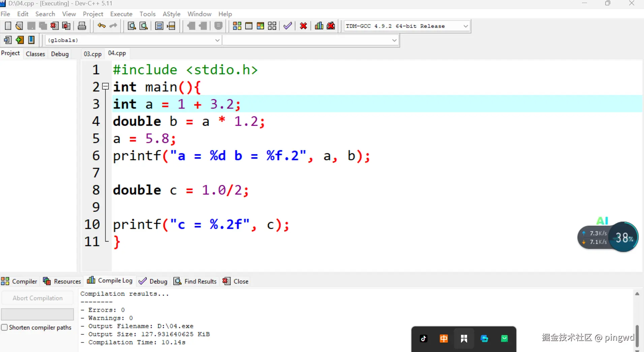The width and height of the screenshot is (644, 352).
Task: Click the Goto Function toolbar icon
Action: pyautogui.click(x=159, y=26)
